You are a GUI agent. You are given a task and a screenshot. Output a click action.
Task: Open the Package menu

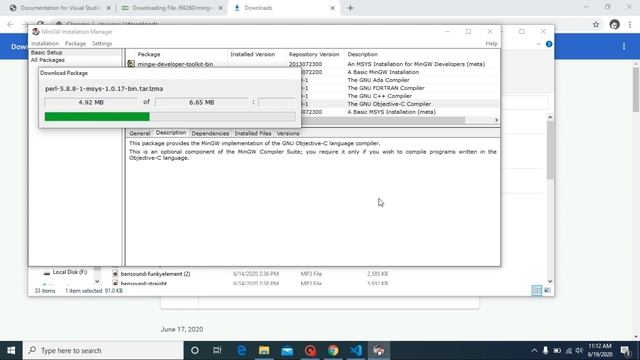[75, 43]
